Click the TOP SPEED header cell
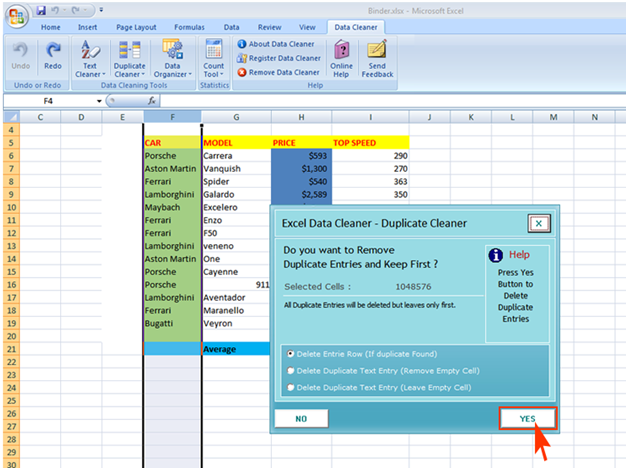 [370, 143]
